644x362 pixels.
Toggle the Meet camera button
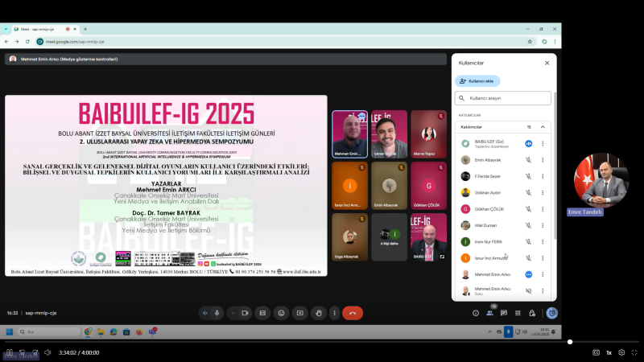pyautogui.click(x=246, y=313)
